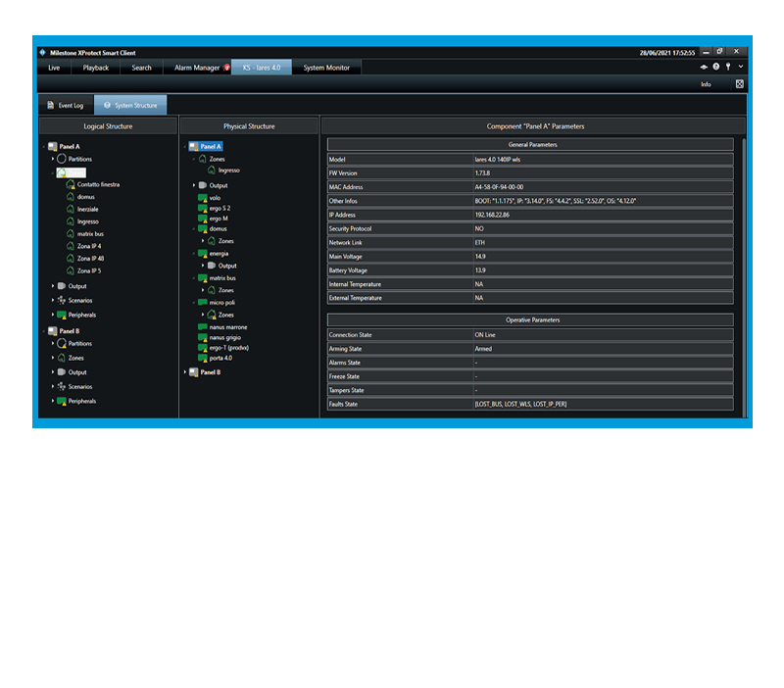Click the General Parameters section header
The width and height of the screenshot is (784, 688).
tap(530, 144)
